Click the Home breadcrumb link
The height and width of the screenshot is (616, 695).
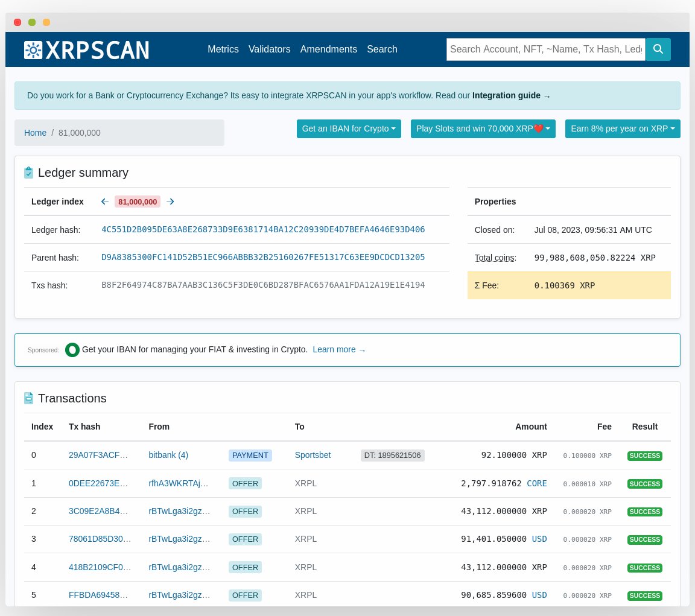tap(35, 133)
